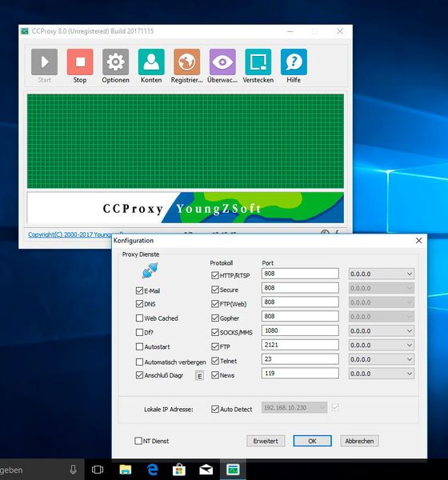Click the SOCKS/MMS port field 1080
The height and width of the screenshot is (480, 448).
[300, 330]
